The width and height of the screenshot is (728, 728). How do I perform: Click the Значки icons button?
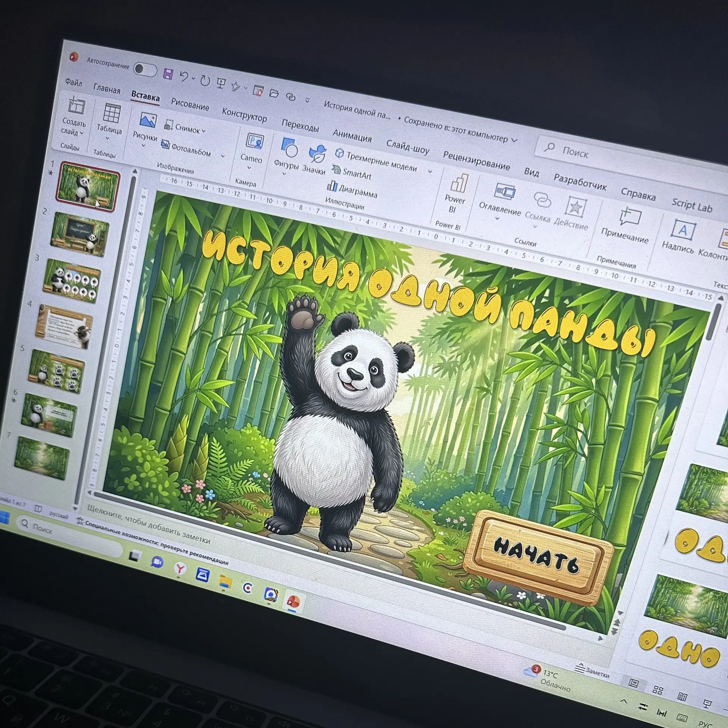coord(317,154)
